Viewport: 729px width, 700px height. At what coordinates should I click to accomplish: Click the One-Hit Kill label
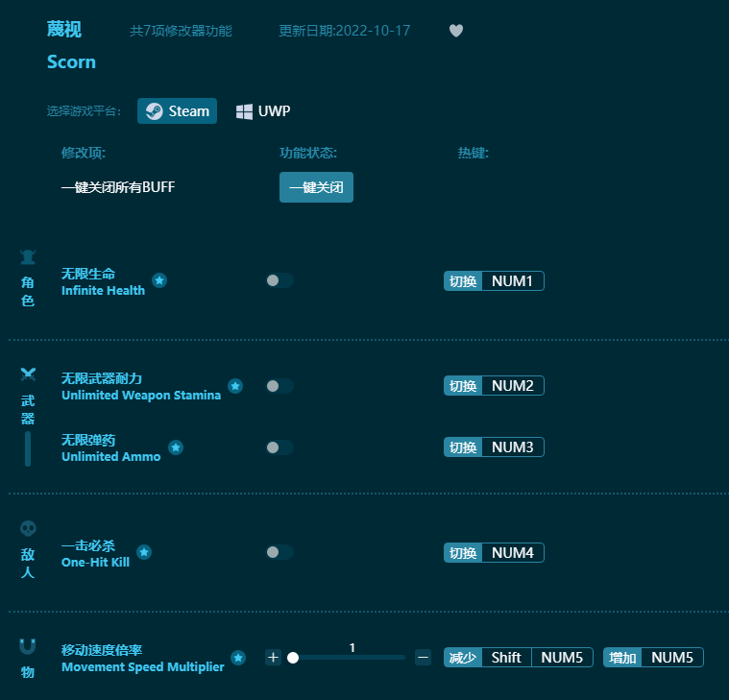[x=95, y=562]
